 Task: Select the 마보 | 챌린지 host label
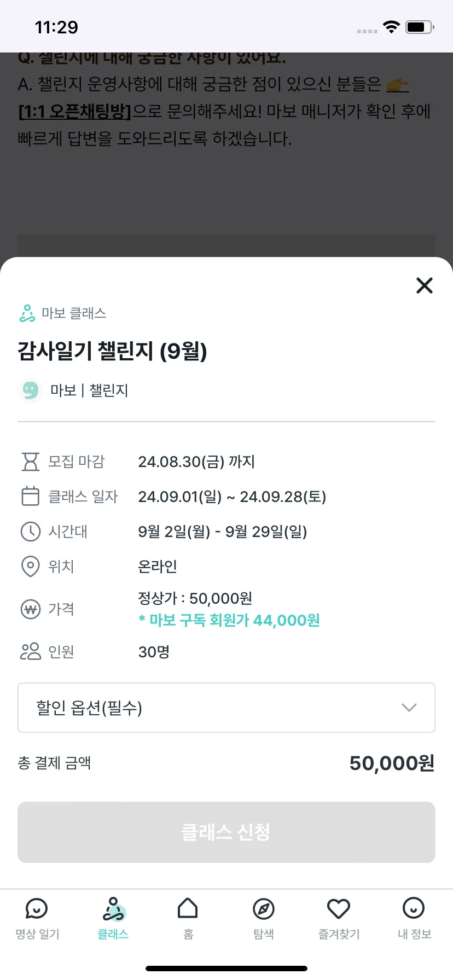89,390
